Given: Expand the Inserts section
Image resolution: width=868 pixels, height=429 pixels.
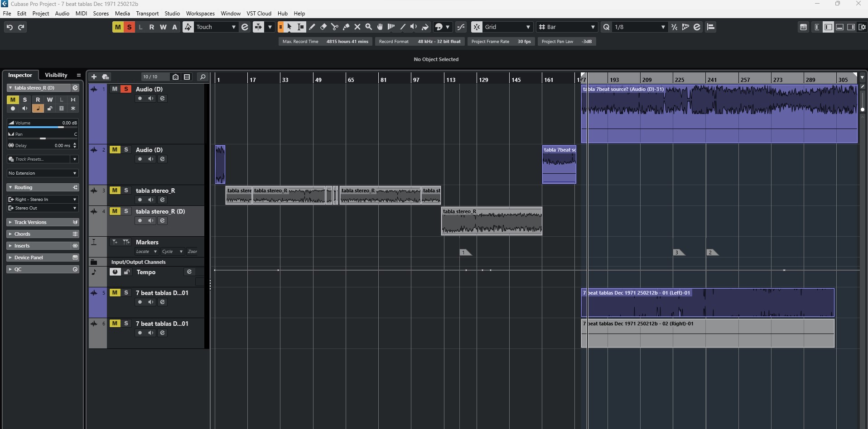Looking at the screenshot, I should [43, 246].
